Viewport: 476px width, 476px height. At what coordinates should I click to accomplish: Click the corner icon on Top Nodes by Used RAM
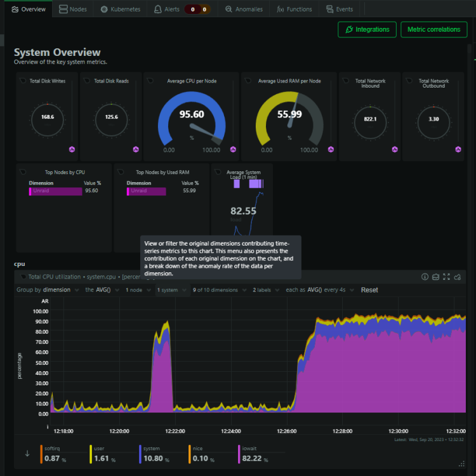[x=121, y=172]
